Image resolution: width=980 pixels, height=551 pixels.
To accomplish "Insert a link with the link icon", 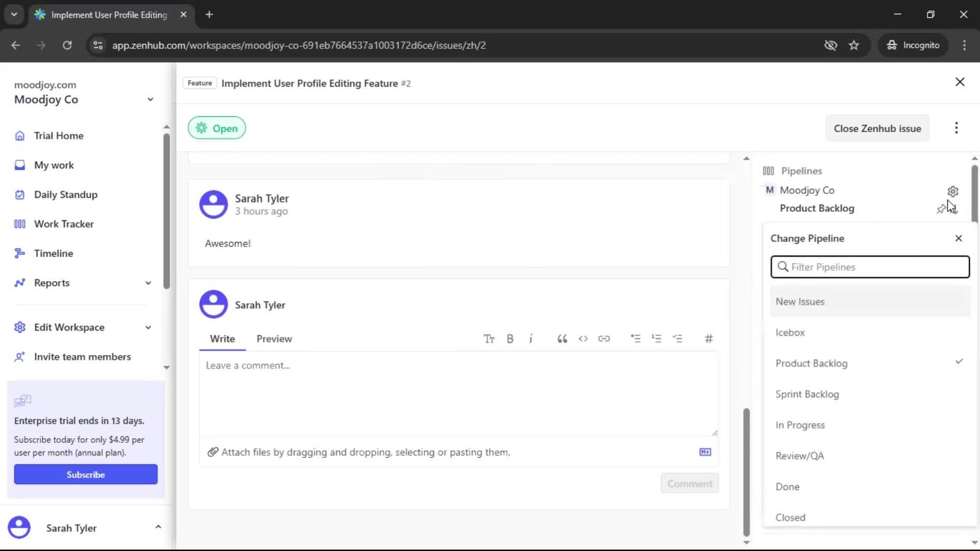I will [604, 338].
